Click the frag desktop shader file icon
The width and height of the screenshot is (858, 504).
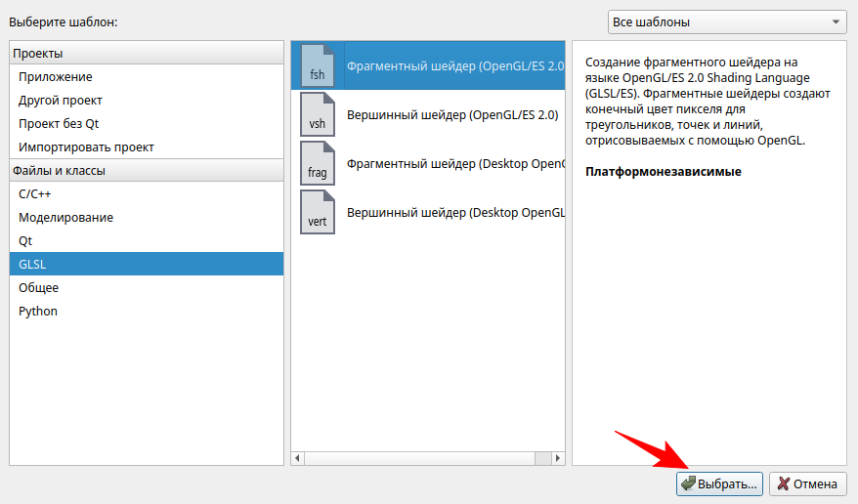pyautogui.click(x=317, y=163)
